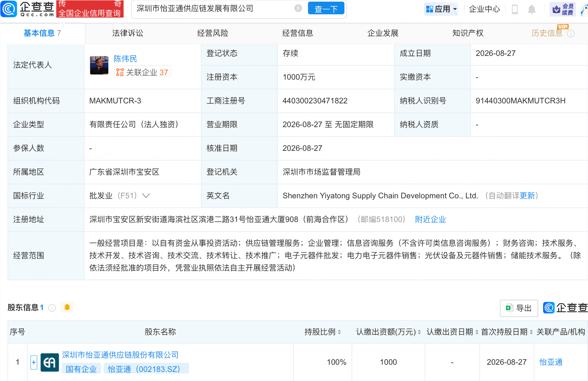Viewport: 588px width, 381px height.
Task: Switch to the 企业发展 tab
Action: click(383, 33)
